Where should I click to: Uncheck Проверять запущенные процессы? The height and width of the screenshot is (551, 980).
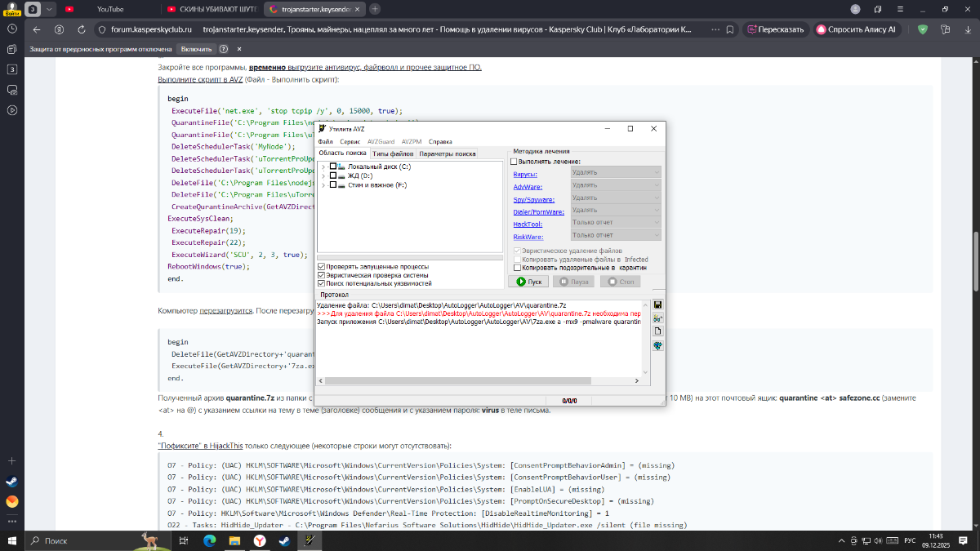click(x=322, y=266)
